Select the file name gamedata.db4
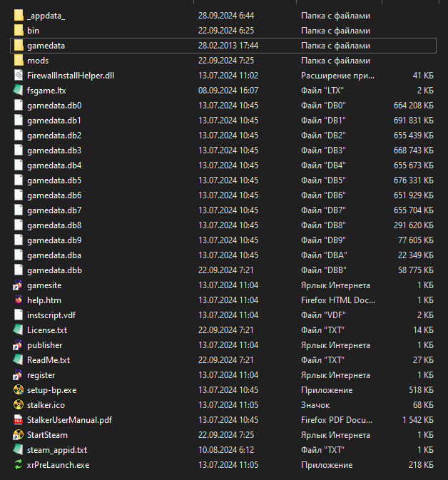This screenshot has height=480, width=448. click(x=54, y=165)
